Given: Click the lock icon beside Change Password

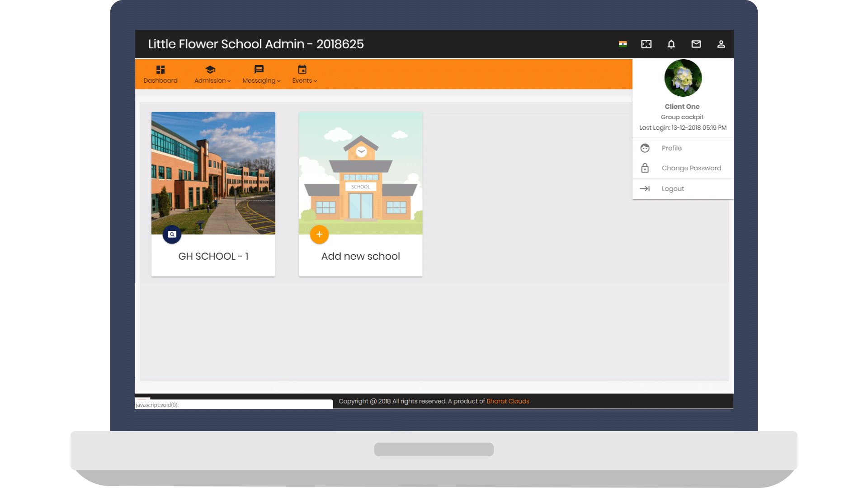Looking at the screenshot, I should 645,168.
